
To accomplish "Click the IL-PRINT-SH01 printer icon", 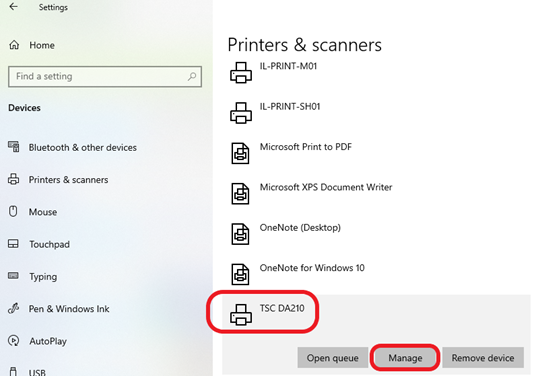I will (241, 113).
